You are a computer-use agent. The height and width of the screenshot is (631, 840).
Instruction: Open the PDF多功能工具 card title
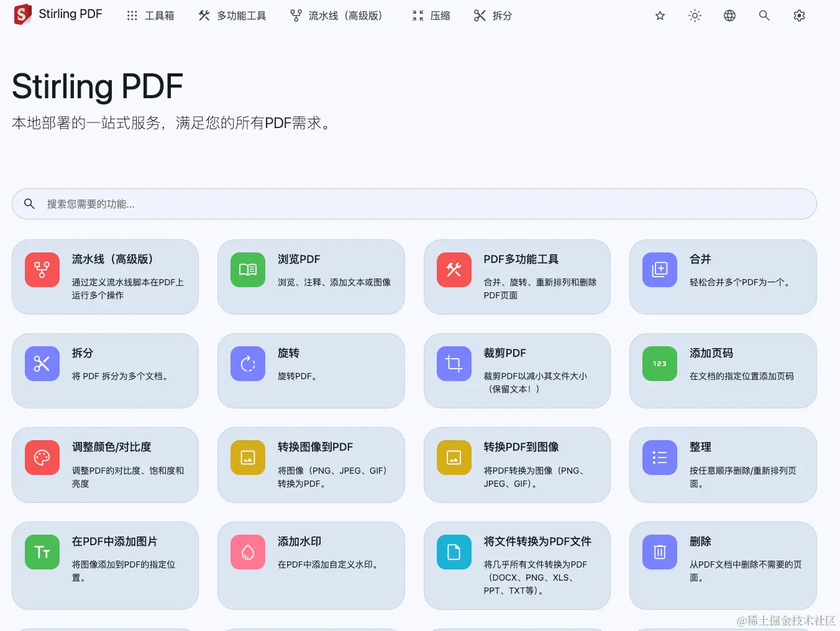[x=521, y=259]
